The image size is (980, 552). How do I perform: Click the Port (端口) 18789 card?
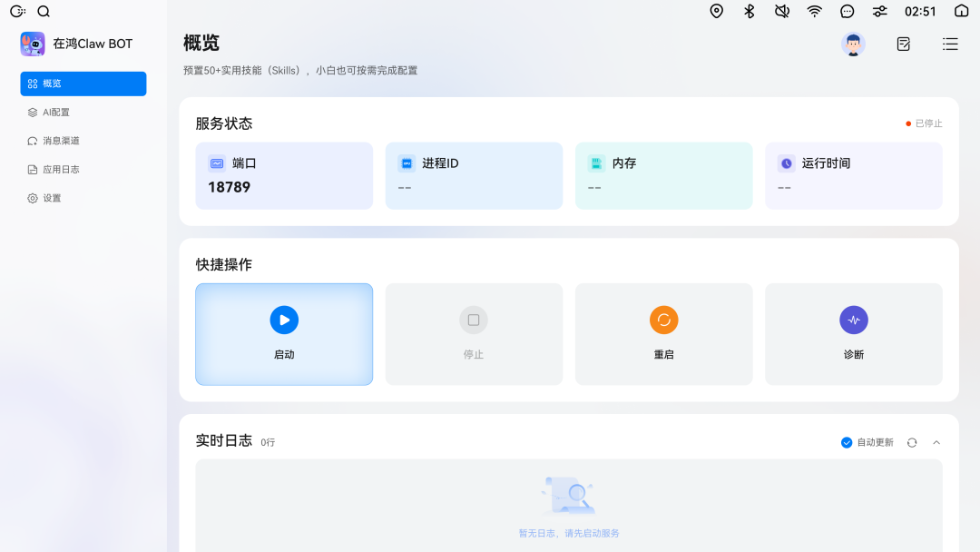284,175
